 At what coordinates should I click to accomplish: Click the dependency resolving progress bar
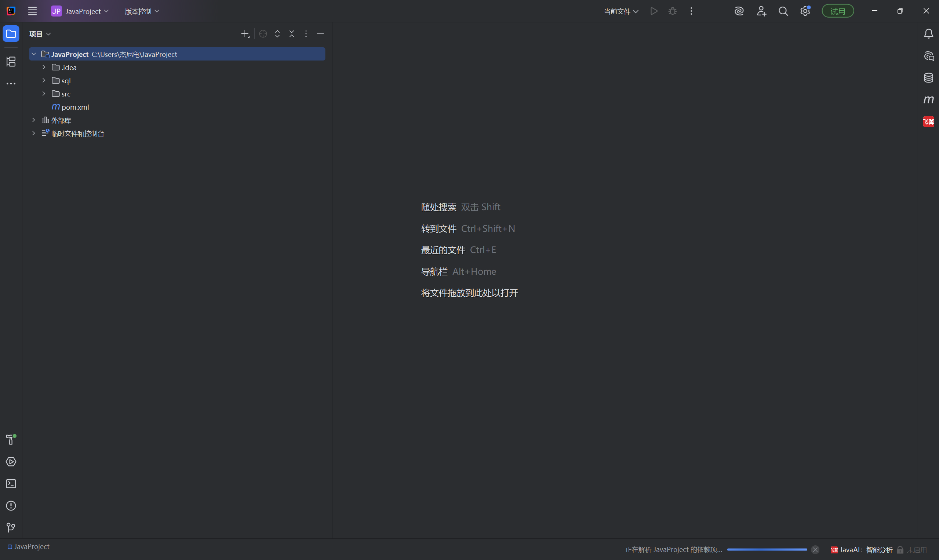pos(767,549)
